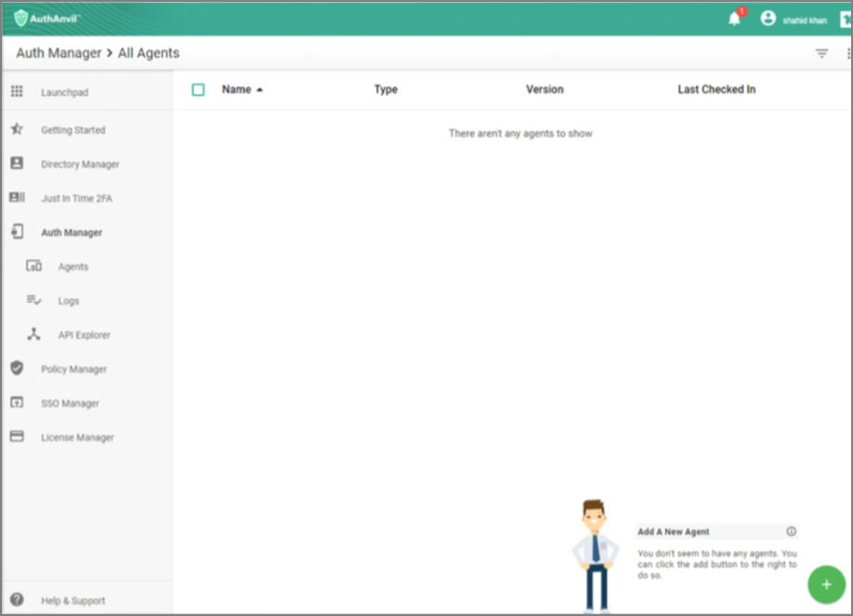The image size is (853, 616).
Task: Open the notifications bell
Action: [x=735, y=19]
